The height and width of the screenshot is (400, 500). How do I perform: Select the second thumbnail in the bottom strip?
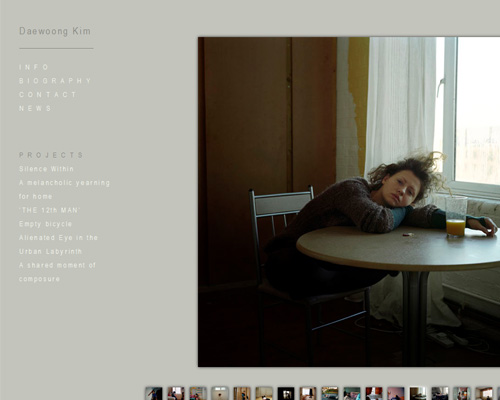click(x=176, y=393)
